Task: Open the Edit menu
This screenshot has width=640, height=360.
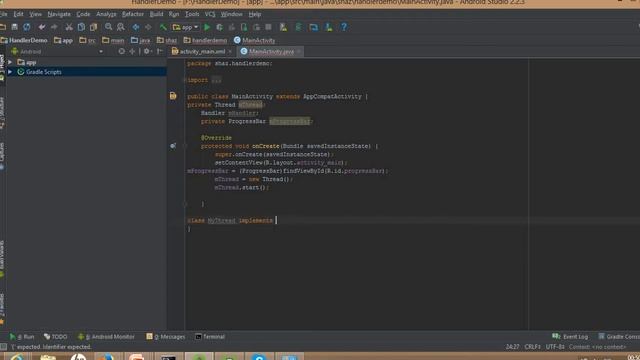Action: pos(18,14)
